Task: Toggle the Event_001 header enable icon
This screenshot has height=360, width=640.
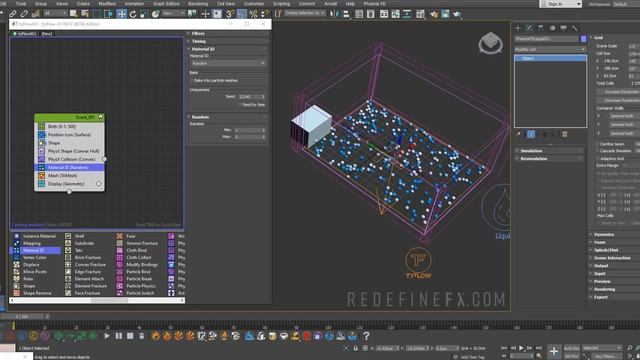Action: coord(100,118)
